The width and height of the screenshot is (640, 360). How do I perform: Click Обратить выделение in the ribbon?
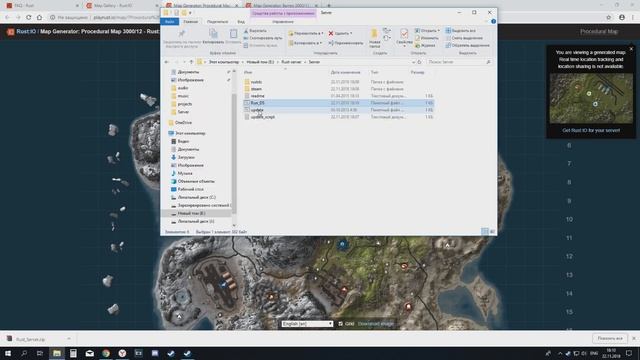click(467, 45)
